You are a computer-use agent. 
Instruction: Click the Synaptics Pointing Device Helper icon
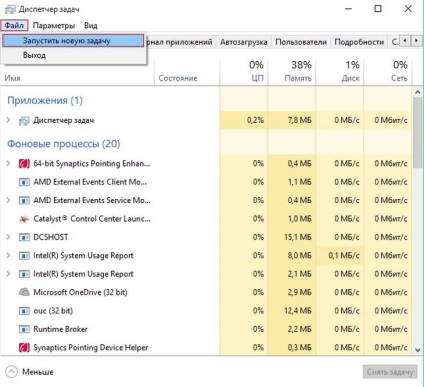(24, 348)
